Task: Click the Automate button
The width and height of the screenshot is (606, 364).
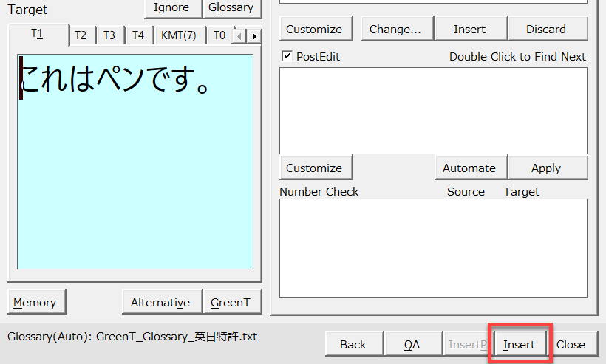Action: coord(469,168)
